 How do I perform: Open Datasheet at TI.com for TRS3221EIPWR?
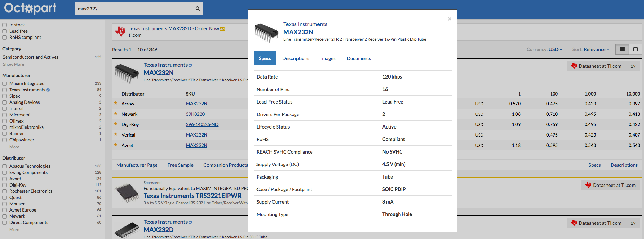pos(611,185)
